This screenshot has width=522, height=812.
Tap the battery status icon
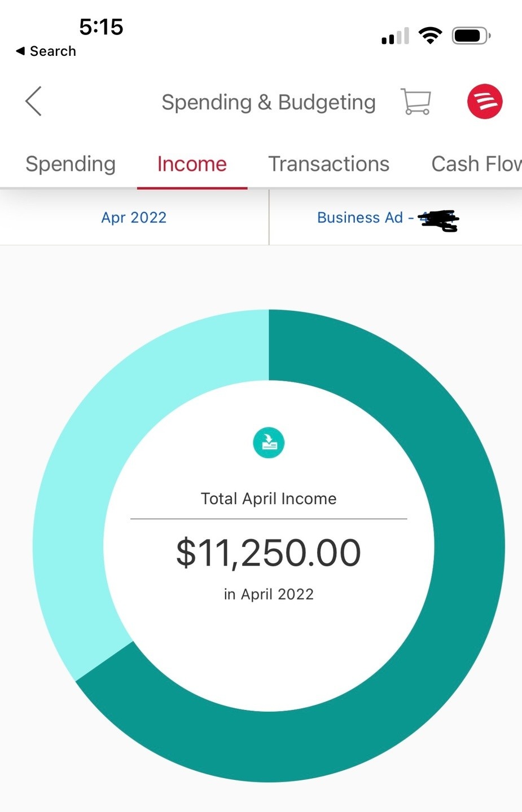pyautogui.click(x=471, y=36)
